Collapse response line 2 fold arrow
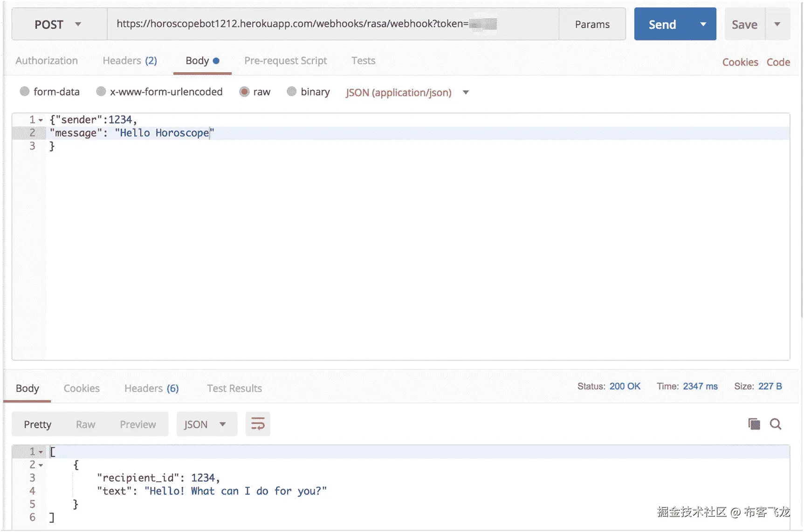This screenshot has height=532, width=804. [x=41, y=465]
